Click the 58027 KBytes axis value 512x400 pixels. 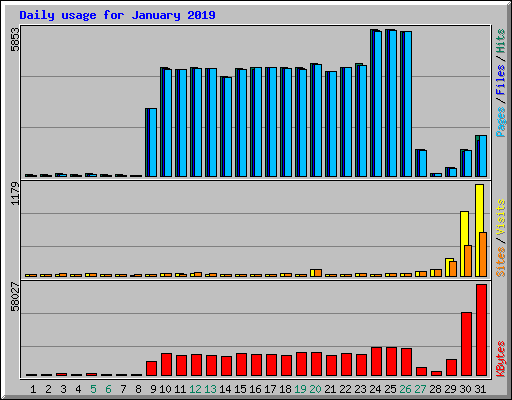tap(15, 296)
